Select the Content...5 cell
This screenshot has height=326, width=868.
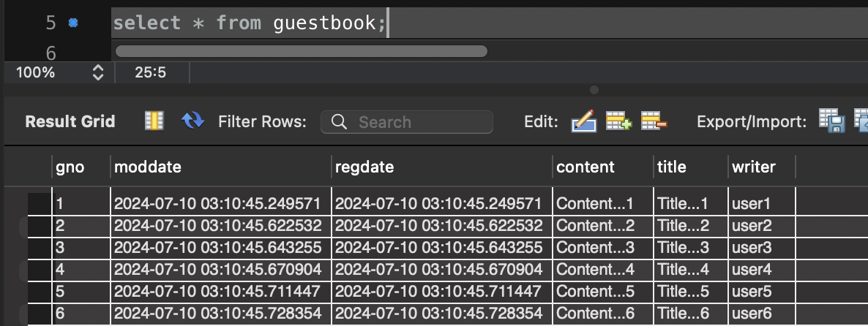(603, 291)
